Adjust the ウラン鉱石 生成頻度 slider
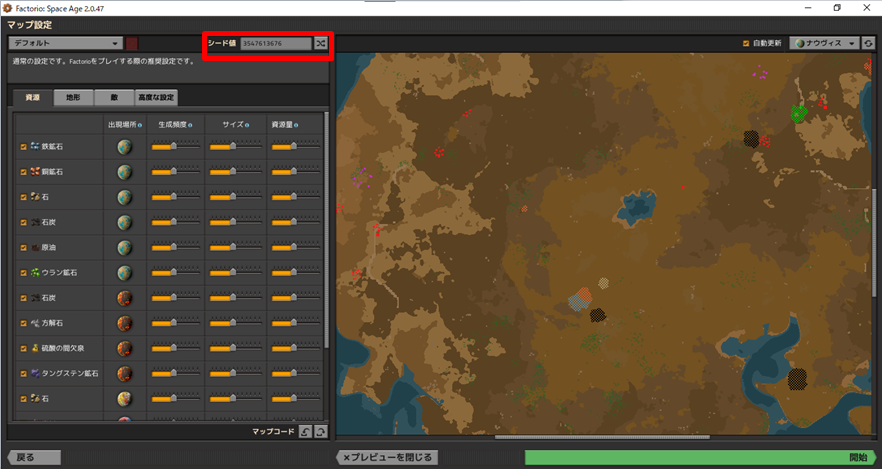 tap(176, 272)
